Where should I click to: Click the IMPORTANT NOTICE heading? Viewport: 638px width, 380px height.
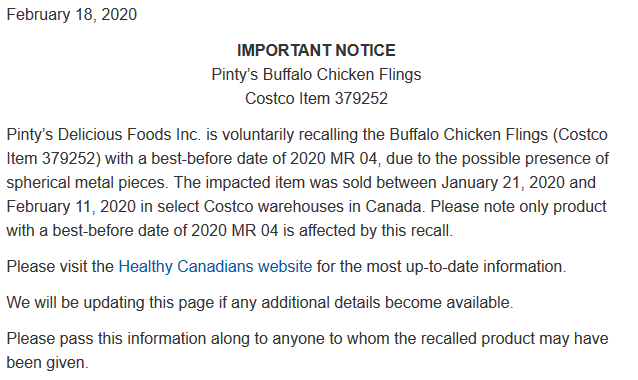pos(316,50)
